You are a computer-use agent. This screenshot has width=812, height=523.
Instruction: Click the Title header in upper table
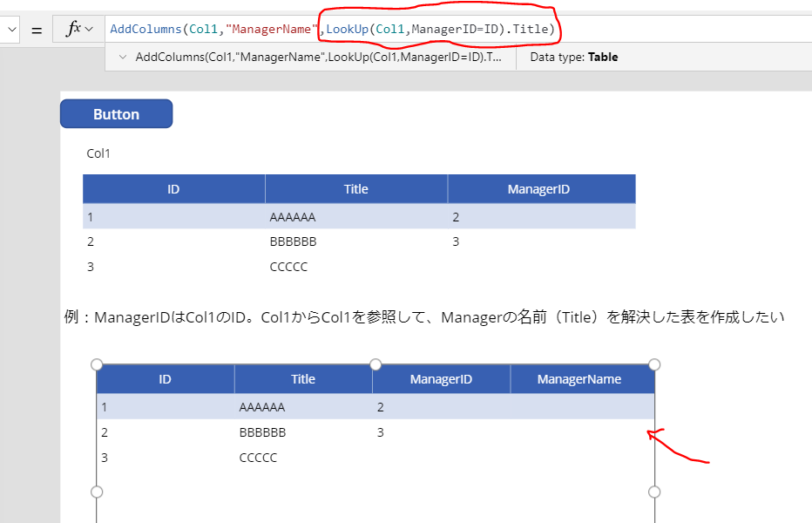(x=356, y=189)
